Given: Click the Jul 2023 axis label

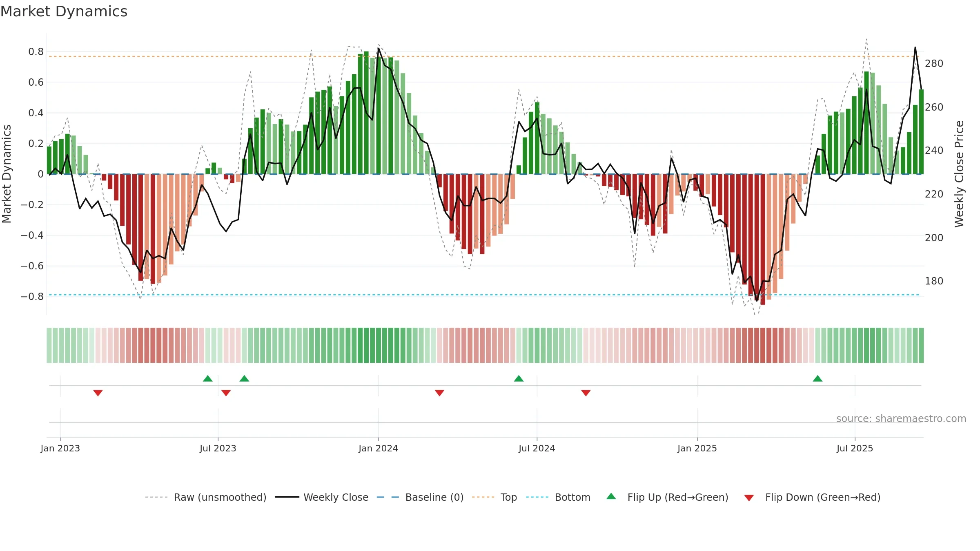Looking at the screenshot, I should [218, 448].
